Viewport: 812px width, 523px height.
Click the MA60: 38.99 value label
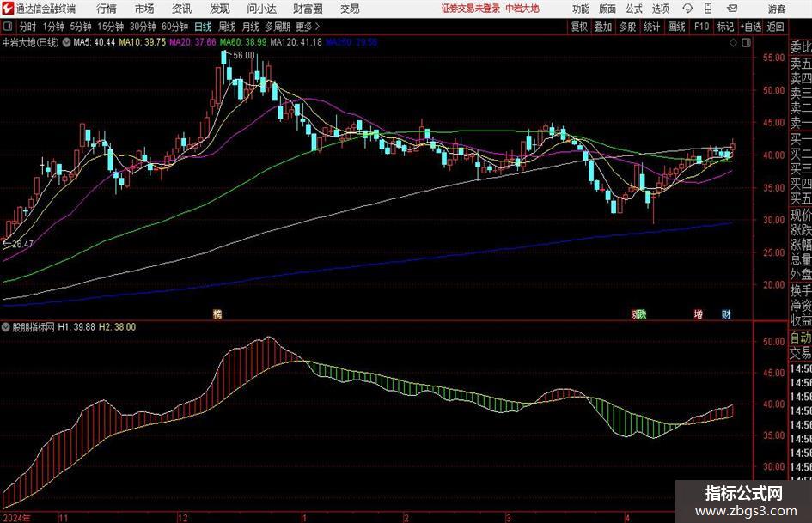click(243, 42)
